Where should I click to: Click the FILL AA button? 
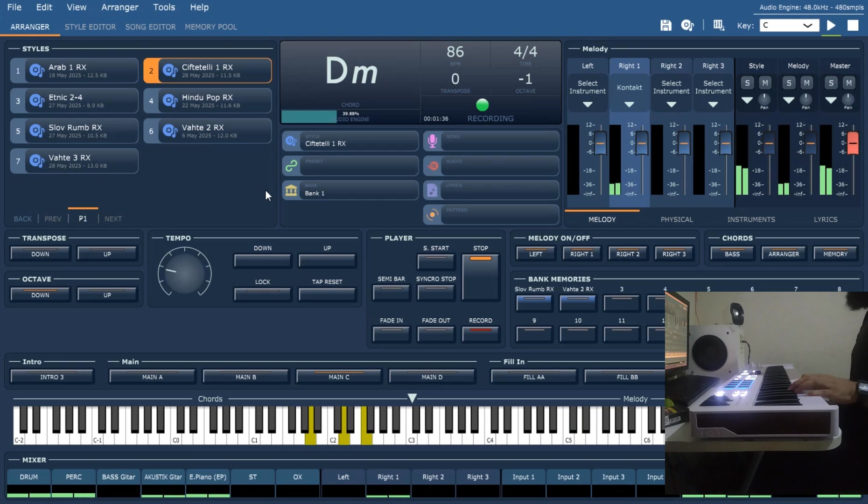pos(534,377)
